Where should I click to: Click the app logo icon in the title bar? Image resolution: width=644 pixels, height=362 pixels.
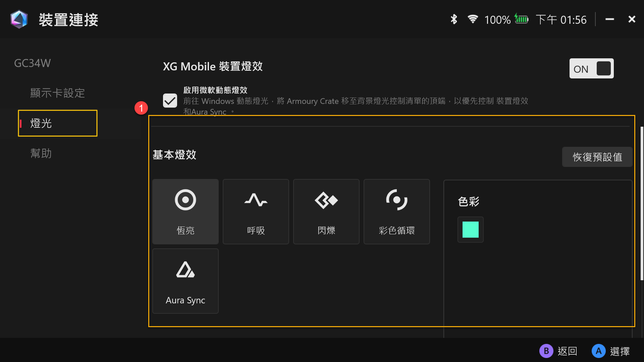point(19,19)
